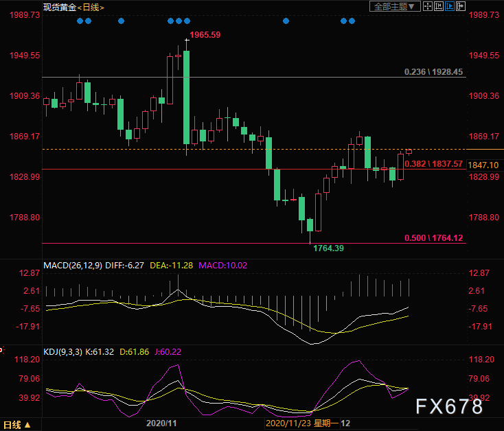Click the 现货黄金 chart title

tap(58, 7)
